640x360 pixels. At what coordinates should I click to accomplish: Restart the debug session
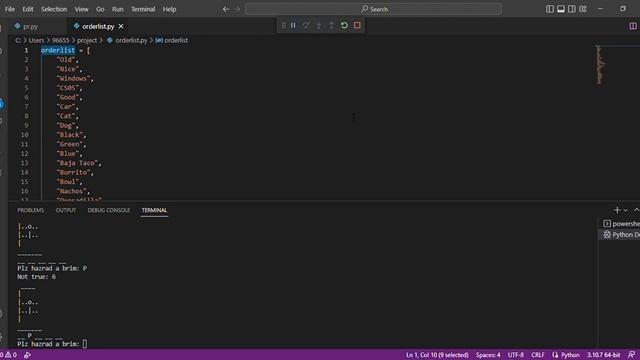point(344,25)
